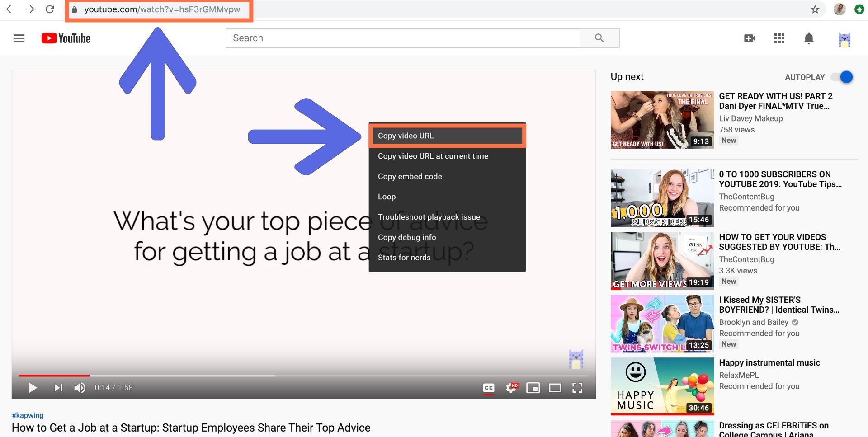Click the search magnifier button

pos(599,38)
